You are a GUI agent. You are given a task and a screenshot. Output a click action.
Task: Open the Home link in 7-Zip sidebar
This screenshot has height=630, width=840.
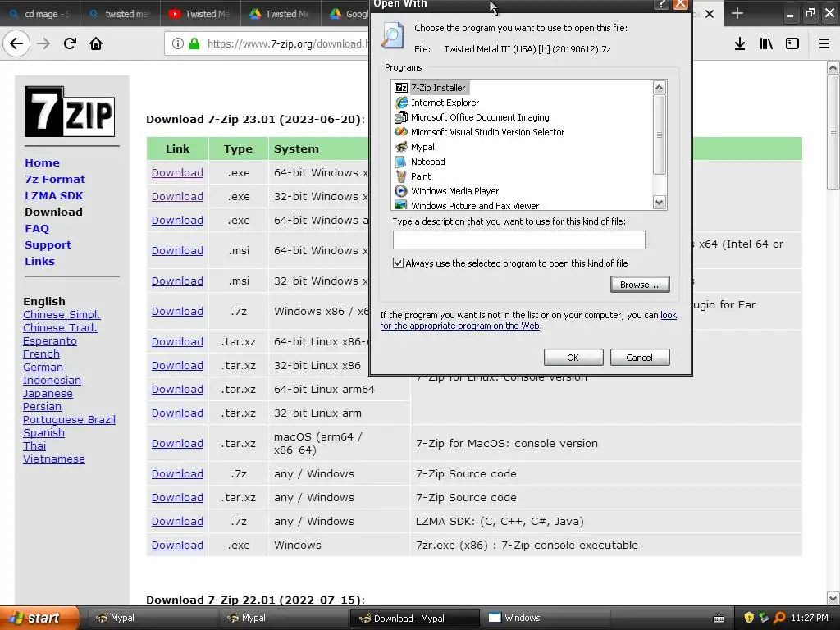pyautogui.click(x=42, y=163)
